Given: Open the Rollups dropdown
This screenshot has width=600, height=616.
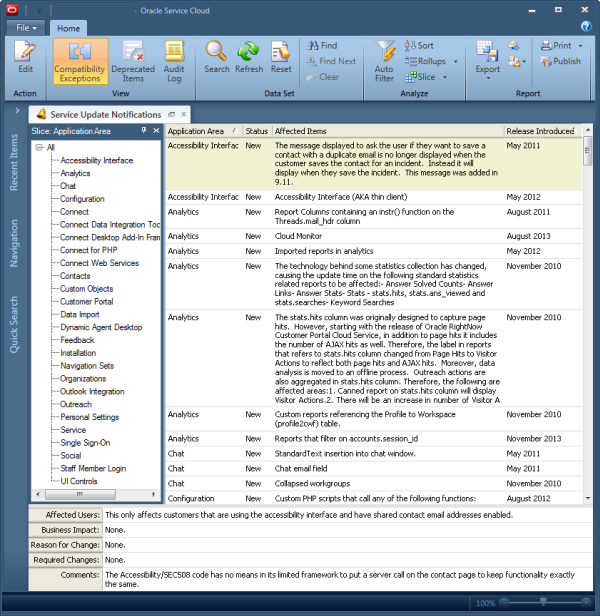Looking at the screenshot, I should coord(431,61).
